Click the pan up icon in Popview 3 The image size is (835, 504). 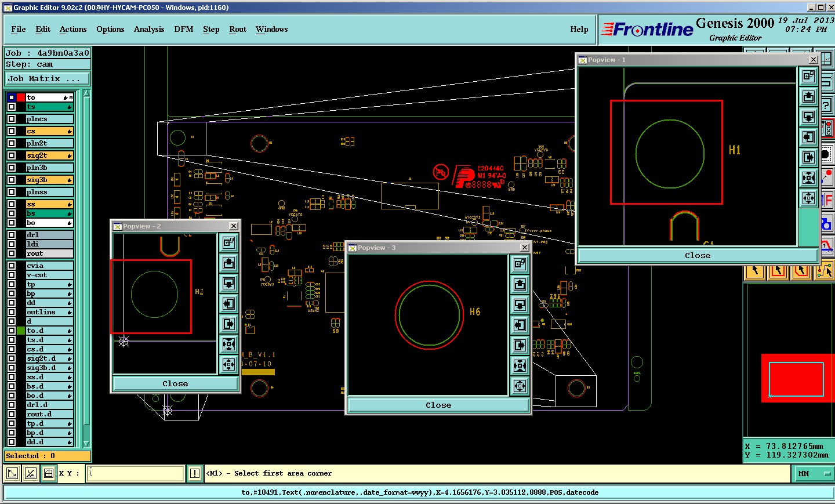pos(520,284)
